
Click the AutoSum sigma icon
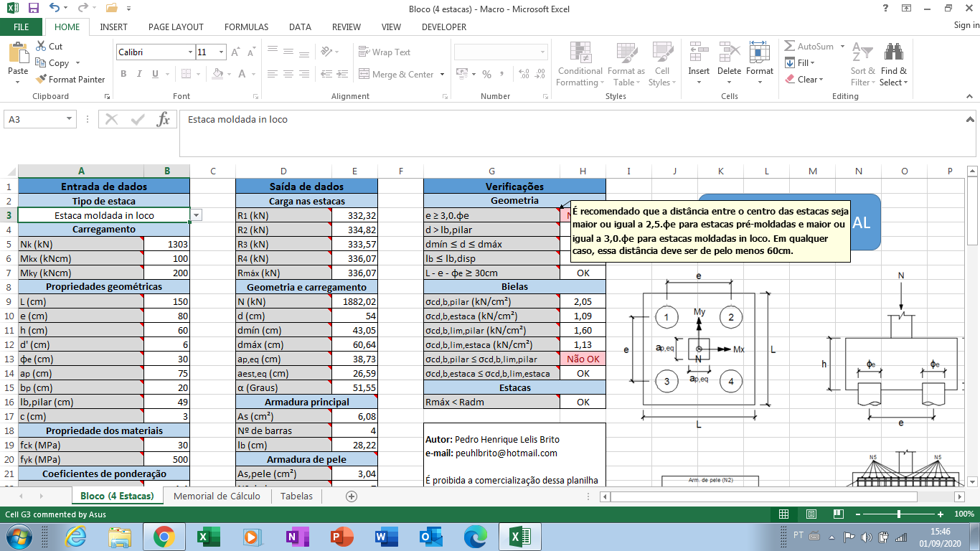pyautogui.click(x=790, y=46)
